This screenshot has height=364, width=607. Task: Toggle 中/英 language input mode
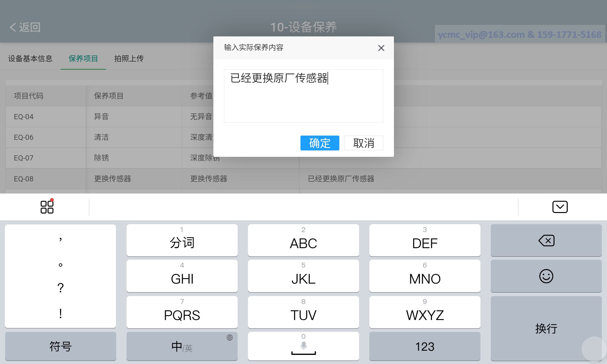182,346
